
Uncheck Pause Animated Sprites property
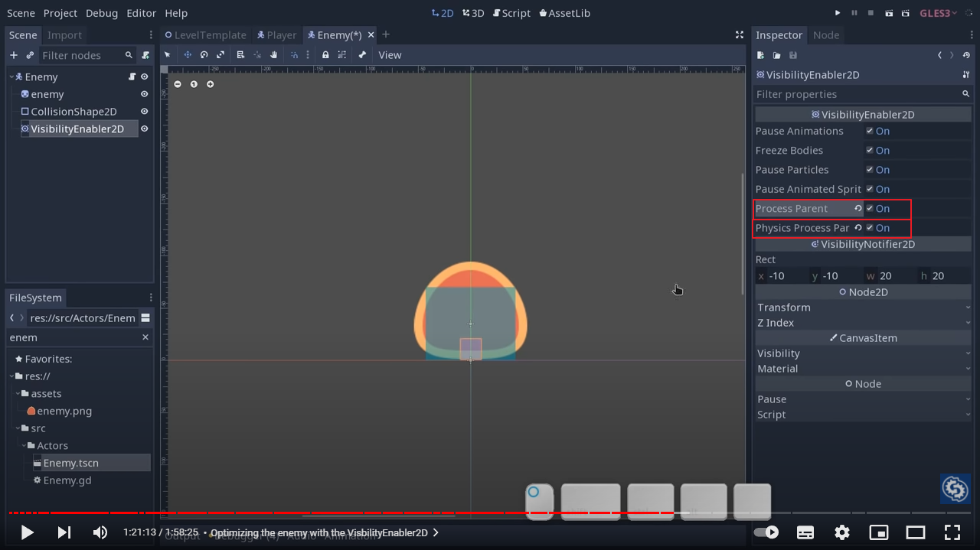870,189
